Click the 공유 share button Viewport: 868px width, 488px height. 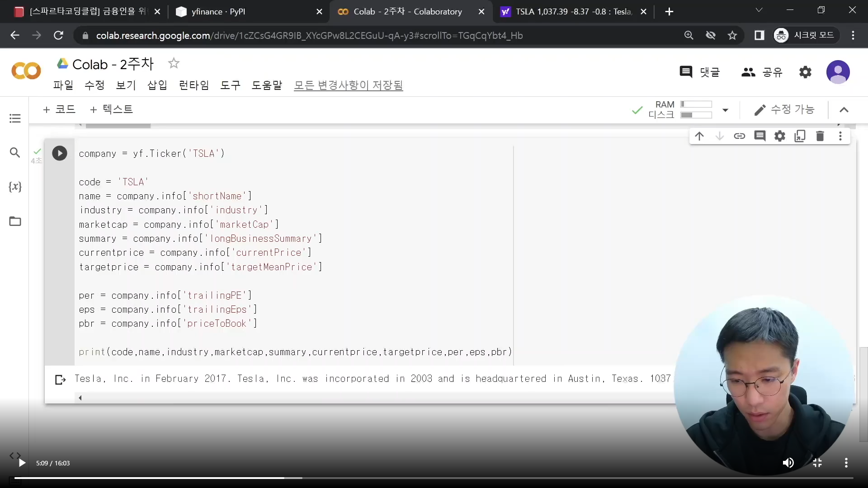click(762, 72)
